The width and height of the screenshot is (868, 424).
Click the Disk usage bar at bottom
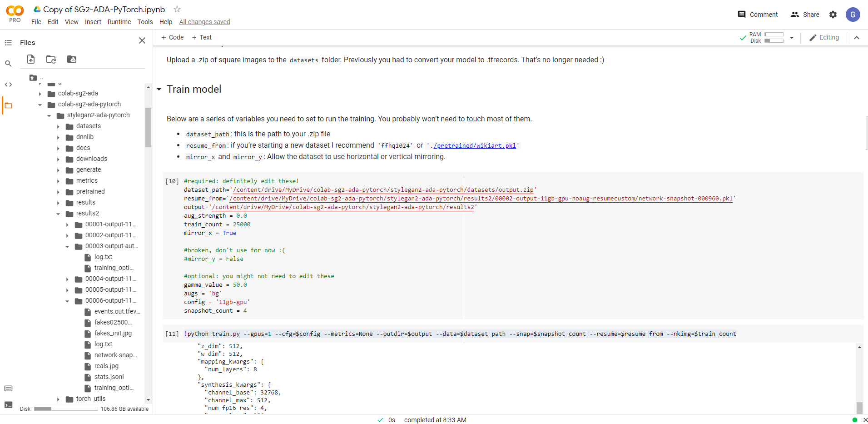pyautogui.click(x=66, y=409)
